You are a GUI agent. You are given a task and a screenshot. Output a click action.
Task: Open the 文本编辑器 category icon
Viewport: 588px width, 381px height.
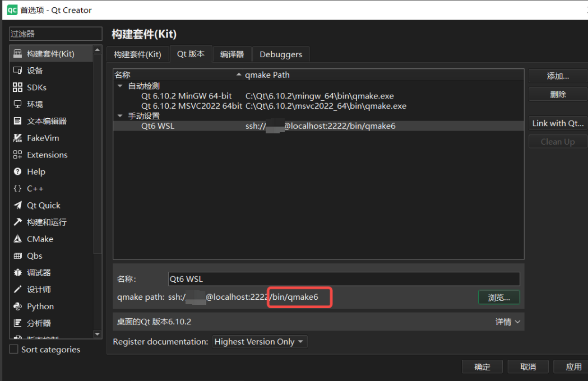tap(17, 121)
